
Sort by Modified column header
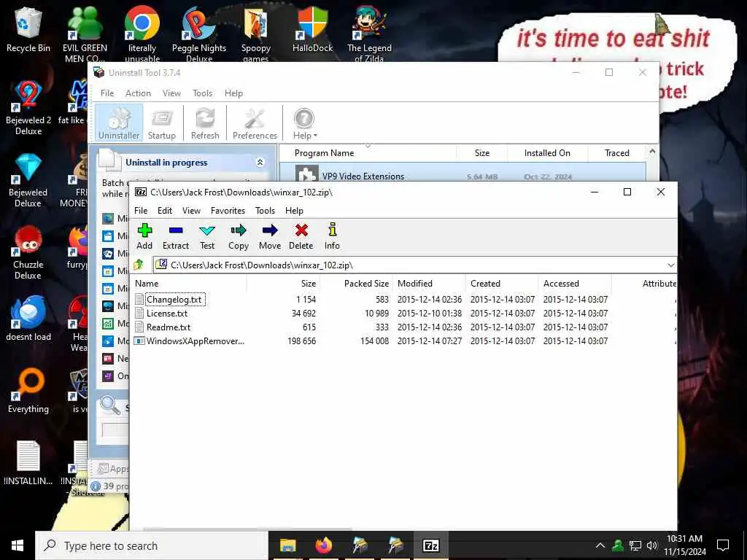[x=429, y=284]
